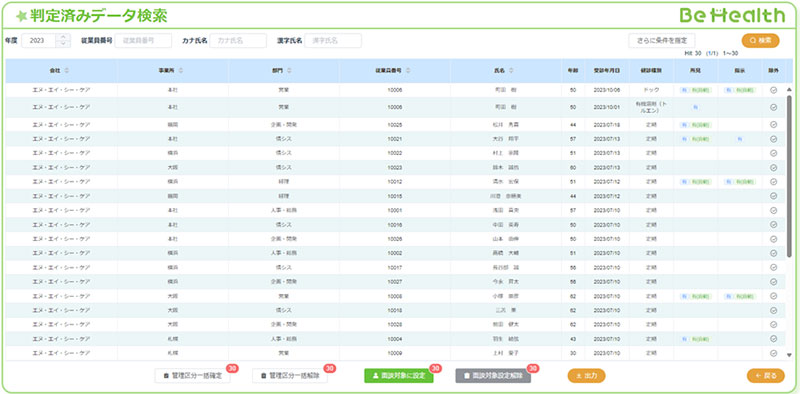
Task: Click the gray 面談対象設定解除 button
Action: (x=493, y=376)
